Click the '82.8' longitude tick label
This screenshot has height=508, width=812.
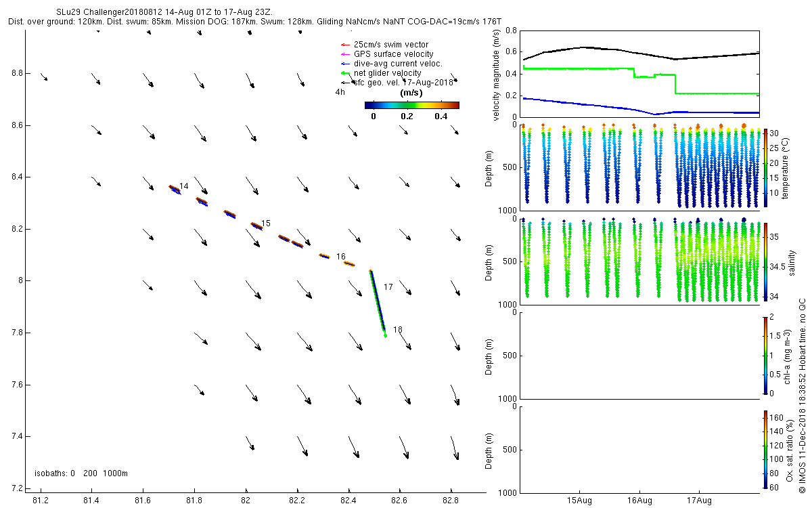(x=451, y=501)
